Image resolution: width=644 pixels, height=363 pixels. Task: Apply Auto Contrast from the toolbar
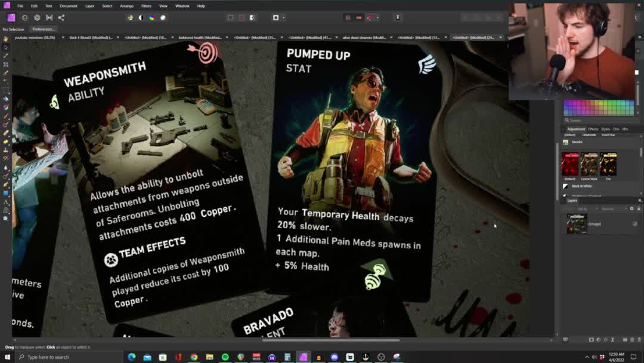pyautogui.click(x=141, y=18)
